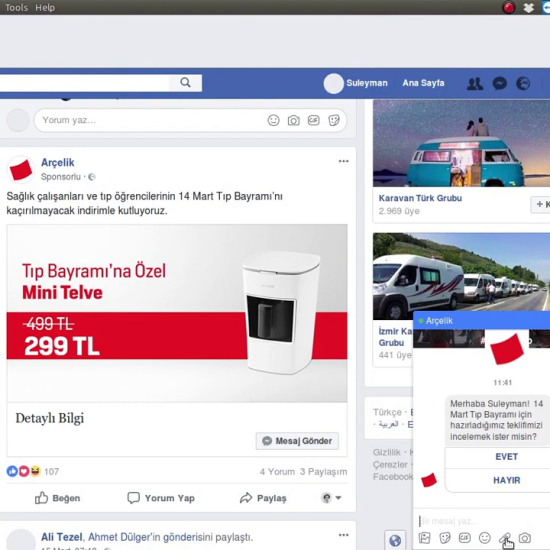
Task: Open the Mini Telve ad image
Action: click(177, 313)
